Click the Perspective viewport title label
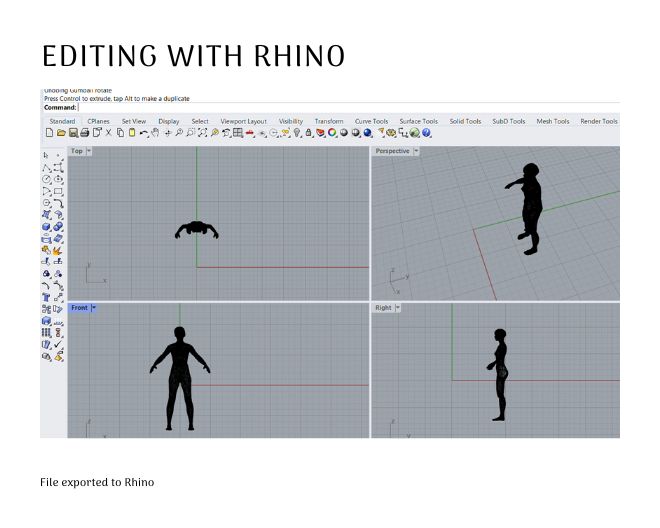660x528 pixels. point(392,151)
